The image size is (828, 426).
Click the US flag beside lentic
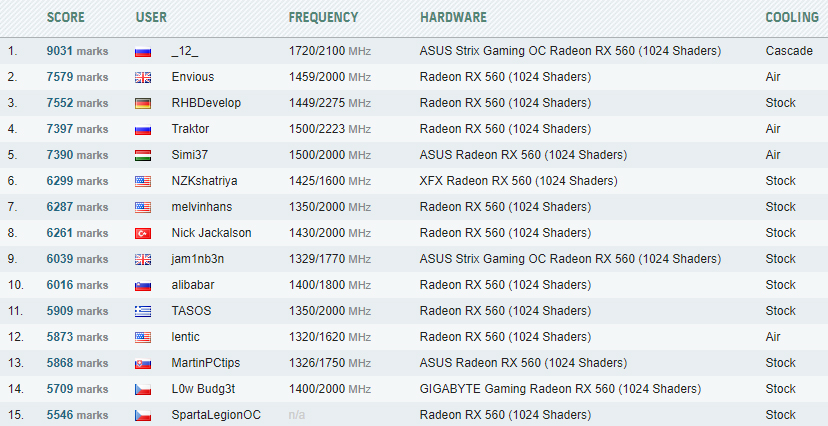[143, 337]
